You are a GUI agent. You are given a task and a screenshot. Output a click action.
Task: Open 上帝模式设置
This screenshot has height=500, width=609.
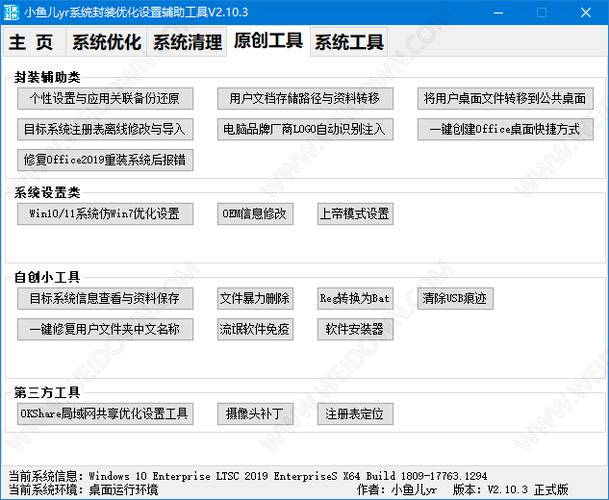click(x=355, y=214)
